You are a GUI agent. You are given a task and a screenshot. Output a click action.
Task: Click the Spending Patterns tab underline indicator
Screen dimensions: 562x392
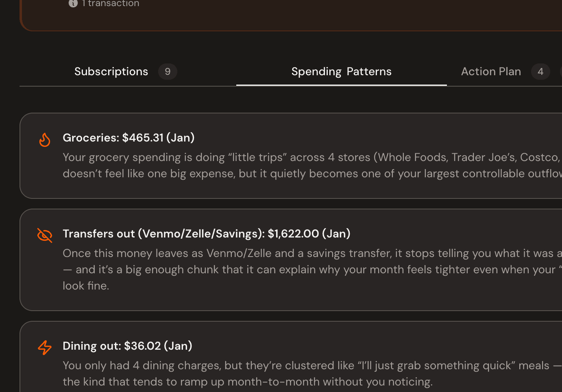[x=341, y=85]
